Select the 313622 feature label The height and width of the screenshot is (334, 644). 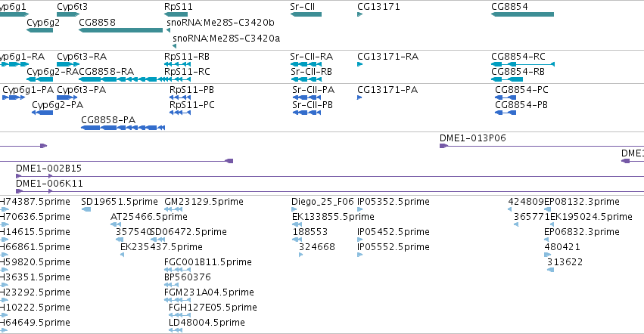[x=565, y=262]
